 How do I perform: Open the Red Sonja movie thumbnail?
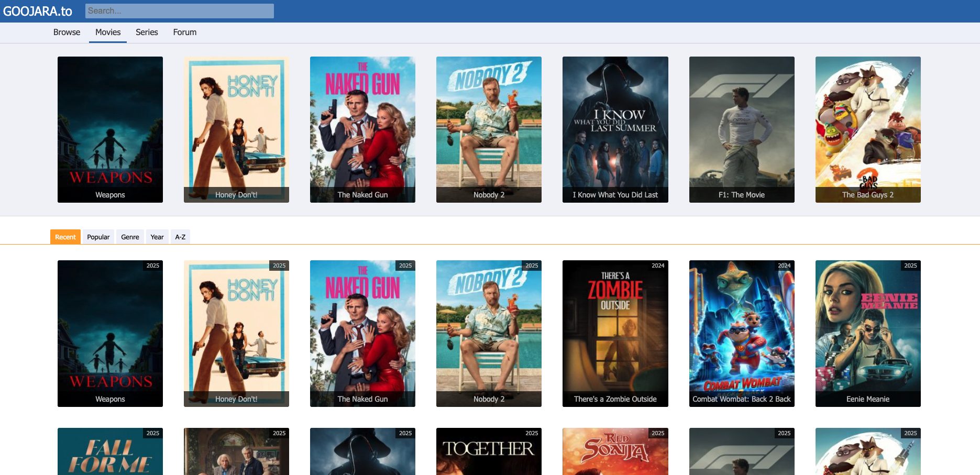point(615,451)
